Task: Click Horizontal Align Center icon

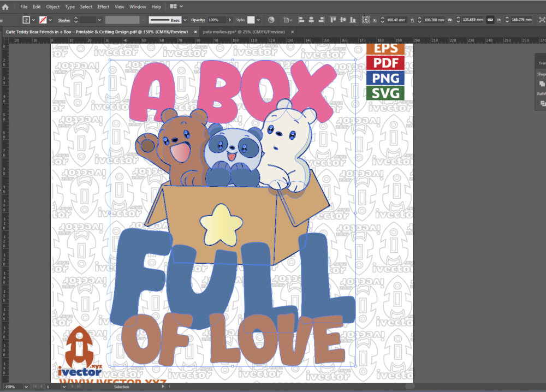Action: coord(311,20)
